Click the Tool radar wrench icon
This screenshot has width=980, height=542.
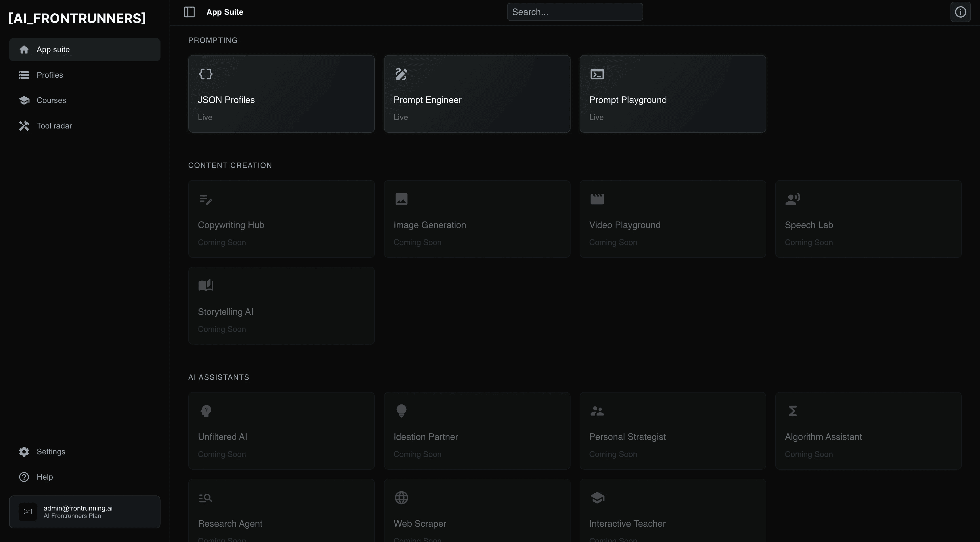pos(24,126)
